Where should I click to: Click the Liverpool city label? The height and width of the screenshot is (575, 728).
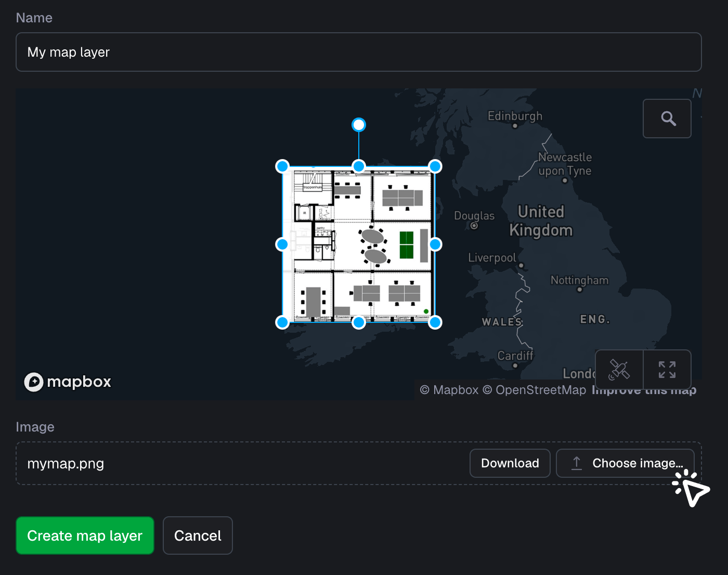[x=492, y=258]
